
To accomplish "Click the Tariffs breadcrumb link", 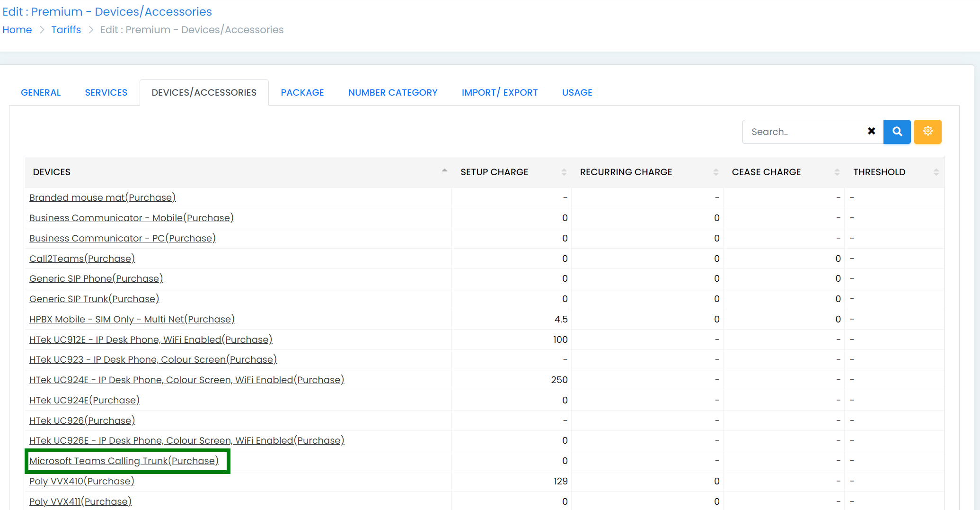I will (x=66, y=30).
